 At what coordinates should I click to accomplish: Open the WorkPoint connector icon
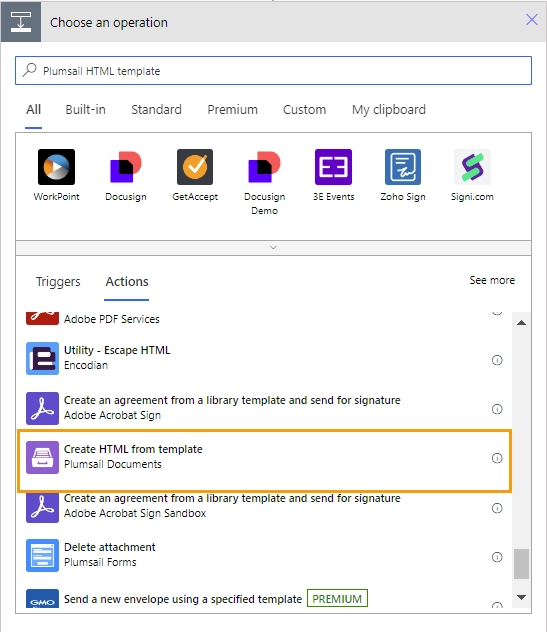(x=56, y=167)
